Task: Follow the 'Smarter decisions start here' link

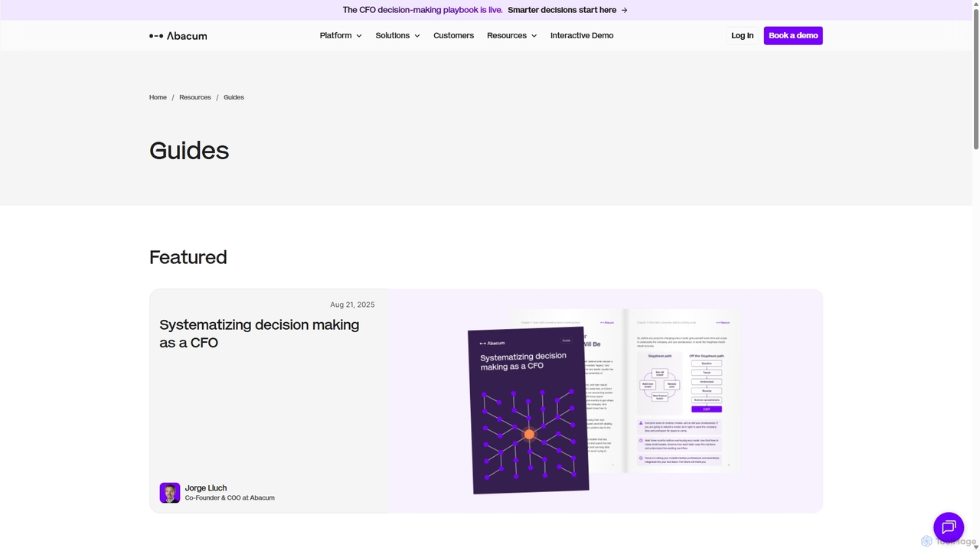Action: click(x=562, y=10)
